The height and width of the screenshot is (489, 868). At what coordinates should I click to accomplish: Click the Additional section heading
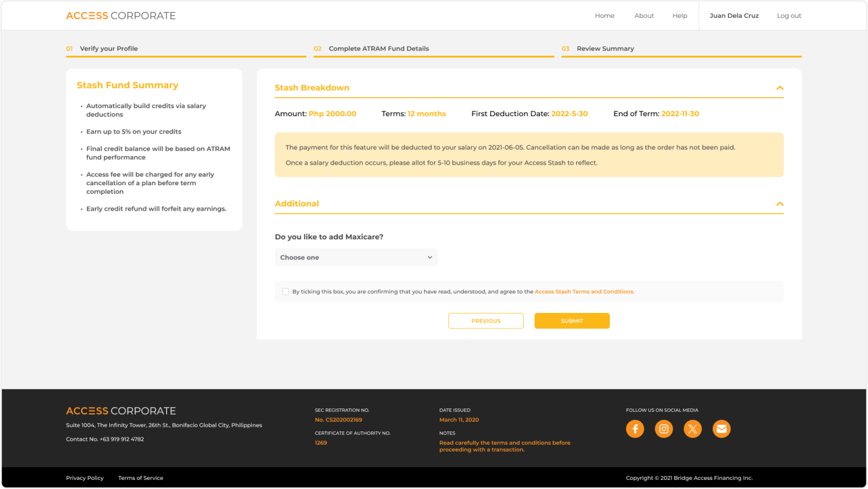pyautogui.click(x=297, y=204)
